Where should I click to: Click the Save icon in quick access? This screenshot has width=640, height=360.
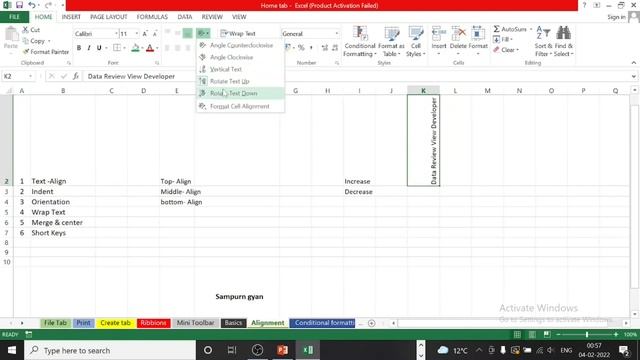[x=19, y=5]
